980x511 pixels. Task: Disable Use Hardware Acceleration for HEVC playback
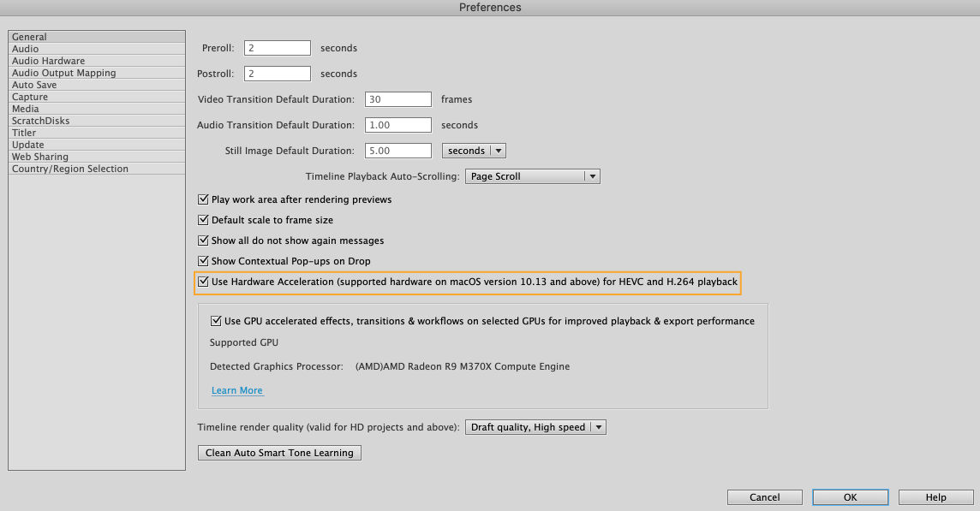click(203, 282)
